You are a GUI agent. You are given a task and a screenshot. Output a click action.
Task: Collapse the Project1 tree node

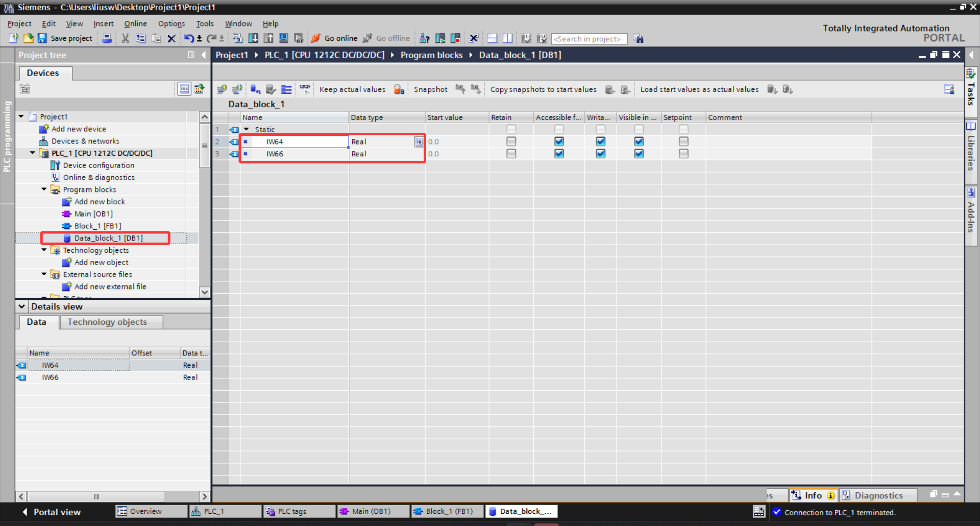pos(21,116)
